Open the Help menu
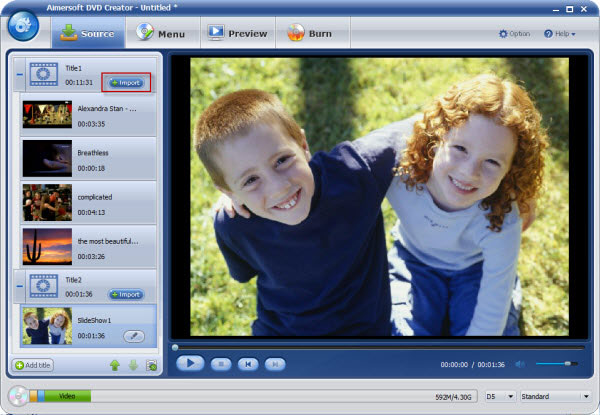 [x=560, y=34]
